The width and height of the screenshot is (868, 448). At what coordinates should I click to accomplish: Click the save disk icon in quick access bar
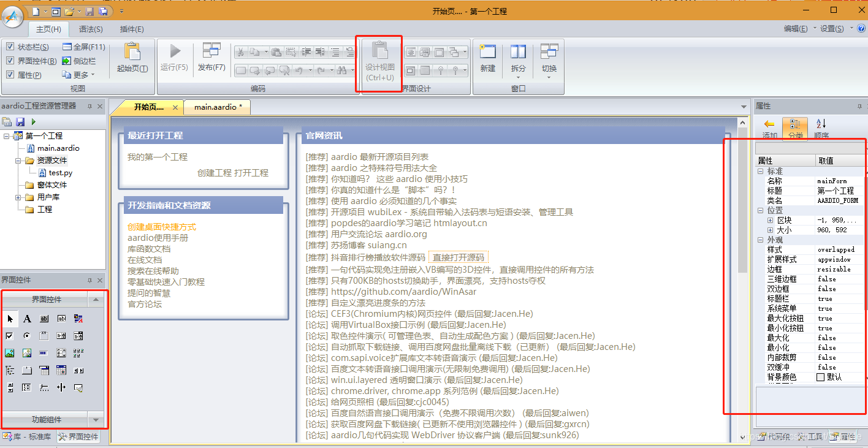click(x=90, y=12)
